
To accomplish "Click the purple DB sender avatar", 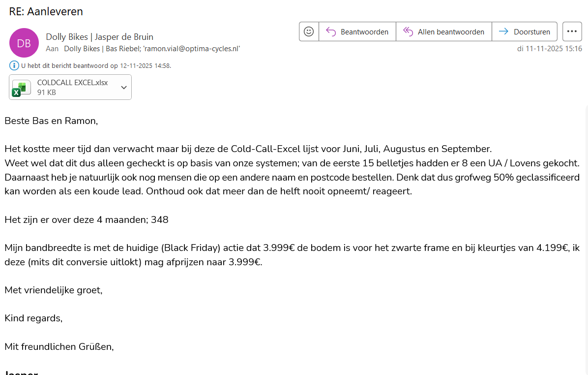I will pyautogui.click(x=24, y=43).
